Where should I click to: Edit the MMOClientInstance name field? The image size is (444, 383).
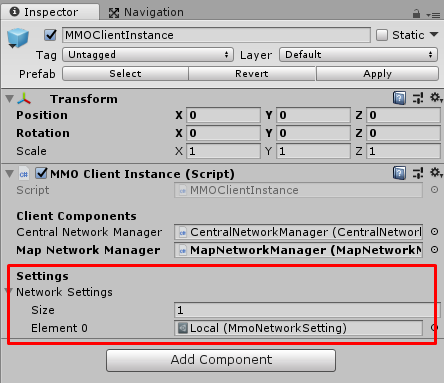[216, 35]
